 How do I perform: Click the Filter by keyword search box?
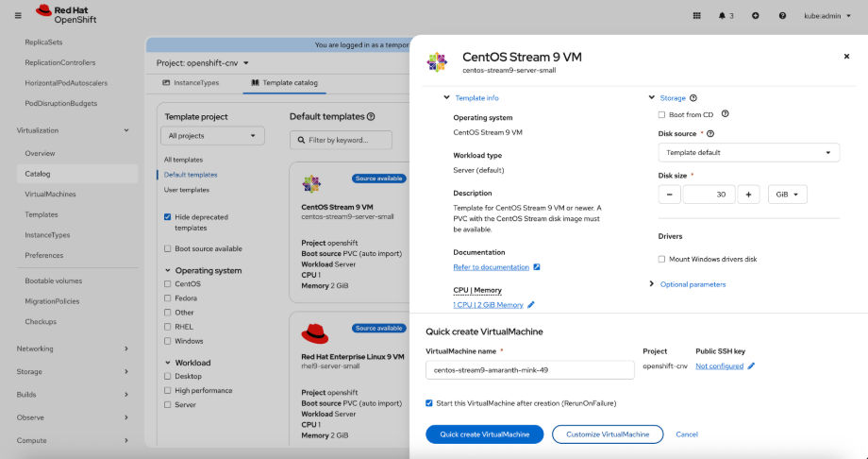[x=341, y=140]
